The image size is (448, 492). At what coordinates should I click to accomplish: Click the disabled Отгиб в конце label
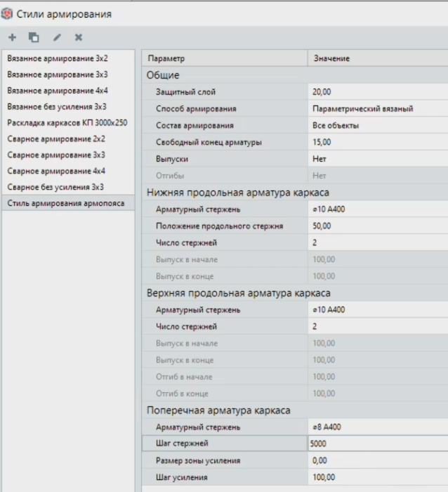coord(182,394)
